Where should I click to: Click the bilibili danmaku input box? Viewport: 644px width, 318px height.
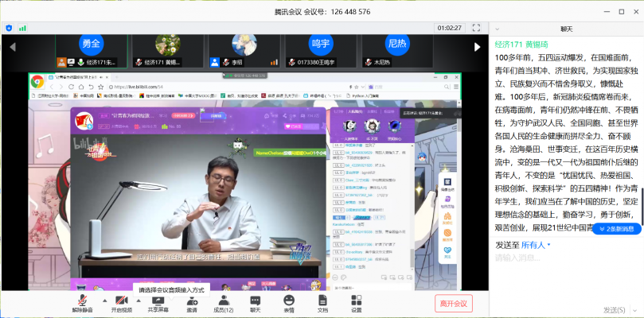tap(371, 287)
